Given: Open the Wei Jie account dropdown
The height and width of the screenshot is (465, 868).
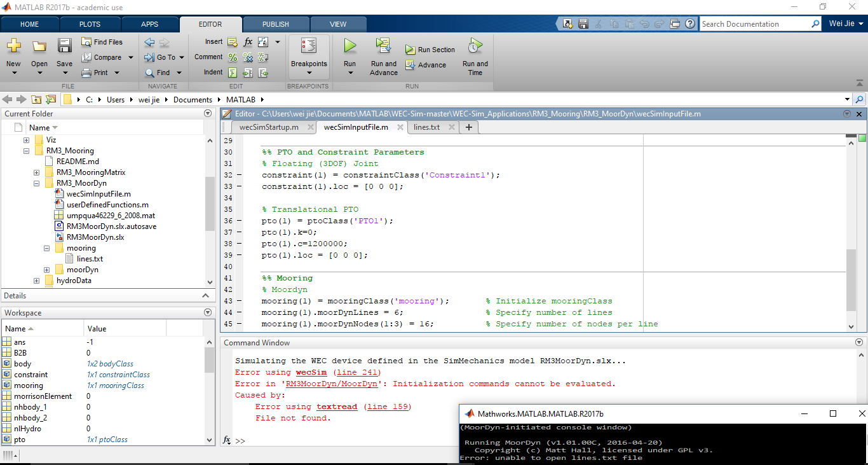Looking at the screenshot, I should point(845,24).
